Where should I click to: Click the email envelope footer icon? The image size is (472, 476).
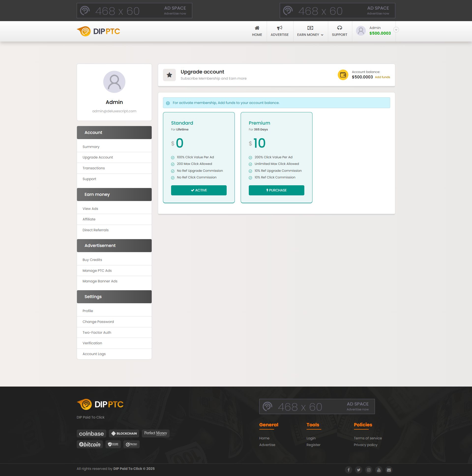pyautogui.click(x=389, y=470)
